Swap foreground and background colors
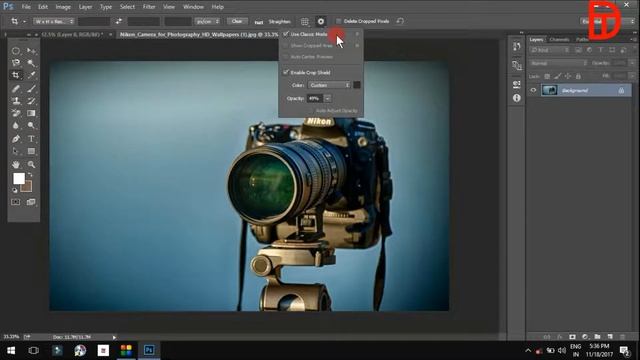Viewport: 640px width, 360px height. point(30,175)
